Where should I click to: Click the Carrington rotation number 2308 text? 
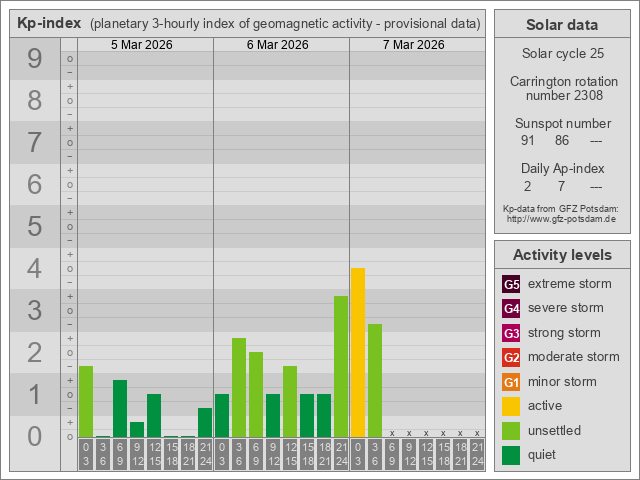562,88
